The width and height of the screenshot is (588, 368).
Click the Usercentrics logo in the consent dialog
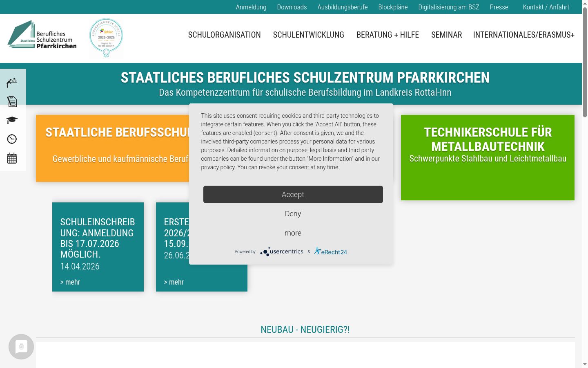click(x=282, y=251)
